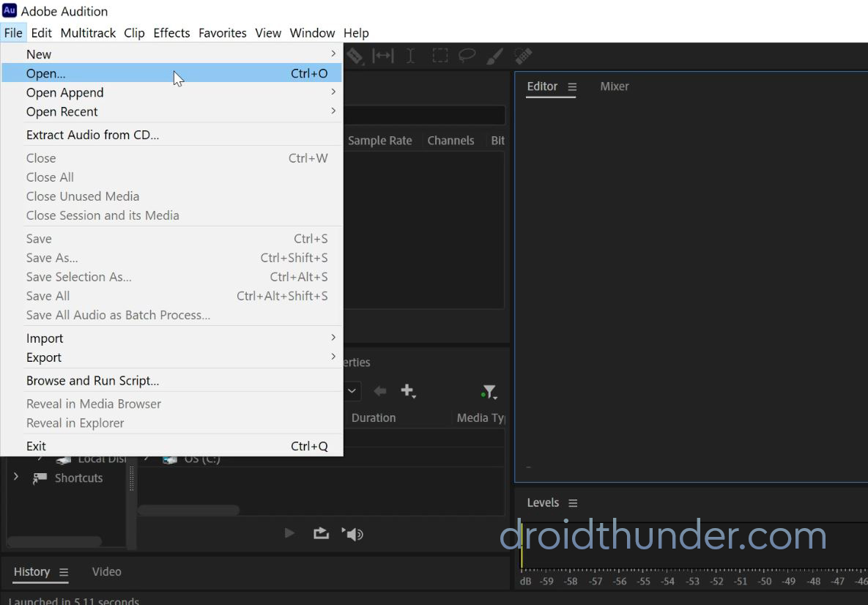
Task: Activate the Spot Healing Brush tool
Action: 522,56
